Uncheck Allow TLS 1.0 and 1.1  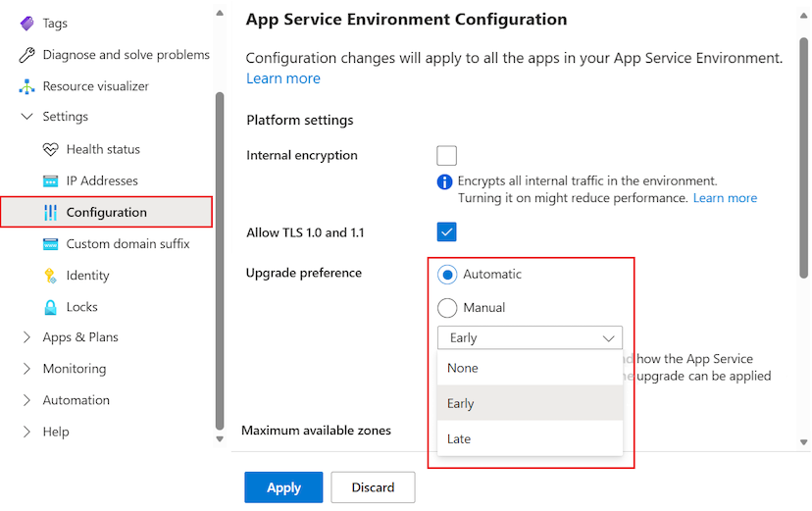pos(446,231)
